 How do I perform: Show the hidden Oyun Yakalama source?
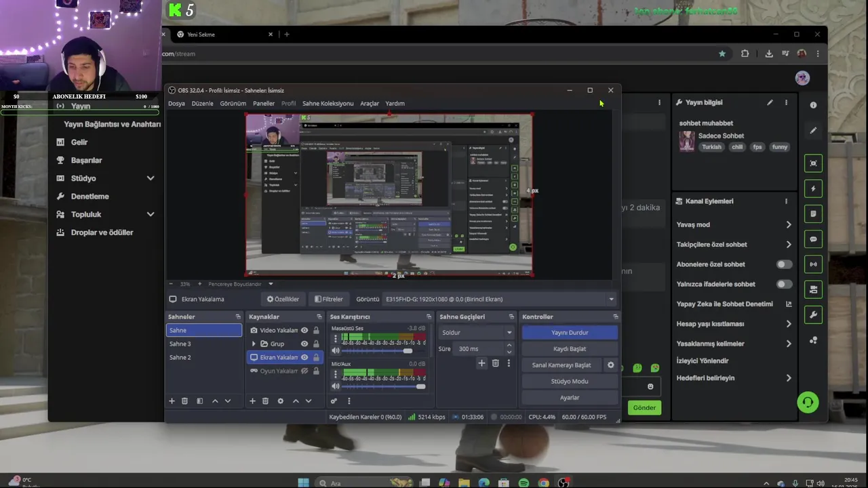click(304, 371)
